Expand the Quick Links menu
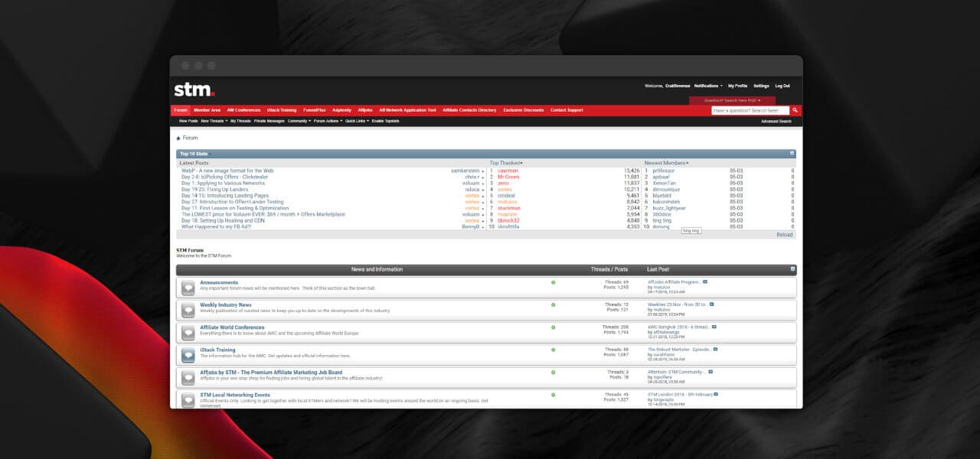 tap(356, 121)
